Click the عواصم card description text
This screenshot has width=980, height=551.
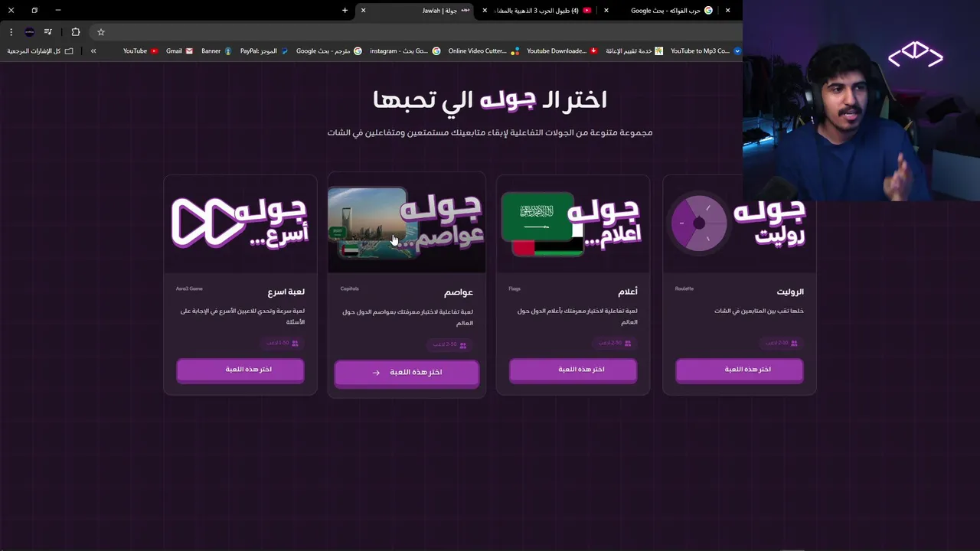coord(407,318)
